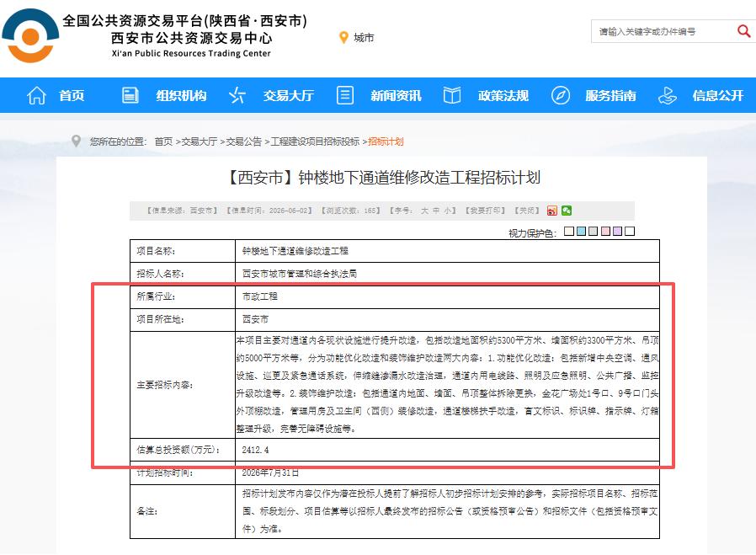Follow the 首页 breadcrumb link
Screen dimensions: 756x555
pos(163,141)
